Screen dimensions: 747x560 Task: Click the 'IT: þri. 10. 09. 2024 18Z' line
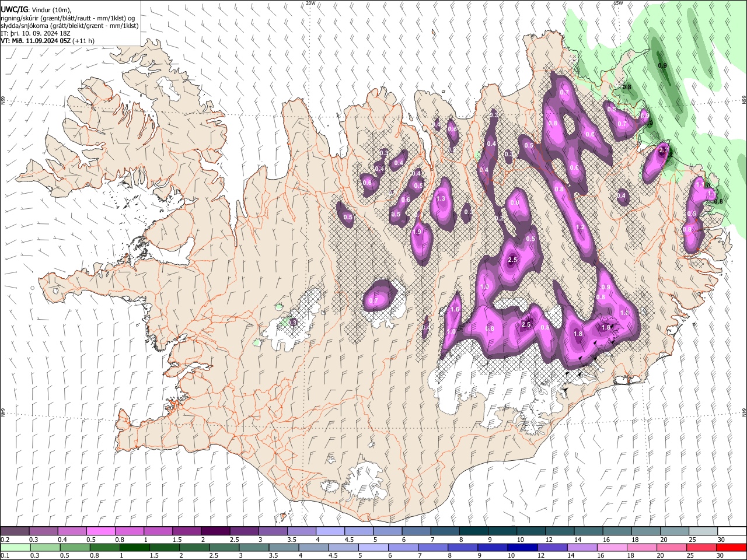[36, 33]
